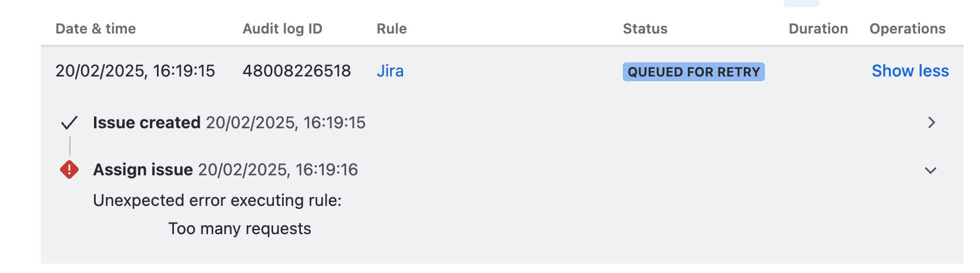The width and height of the screenshot is (980, 273).
Task: Click audit log ID 48008226518
Action: (297, 71)
